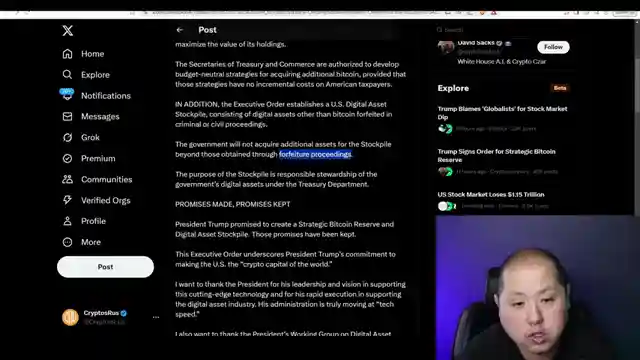
Task: Click the search magnifier icon in search box
Action: click(440, 30)
